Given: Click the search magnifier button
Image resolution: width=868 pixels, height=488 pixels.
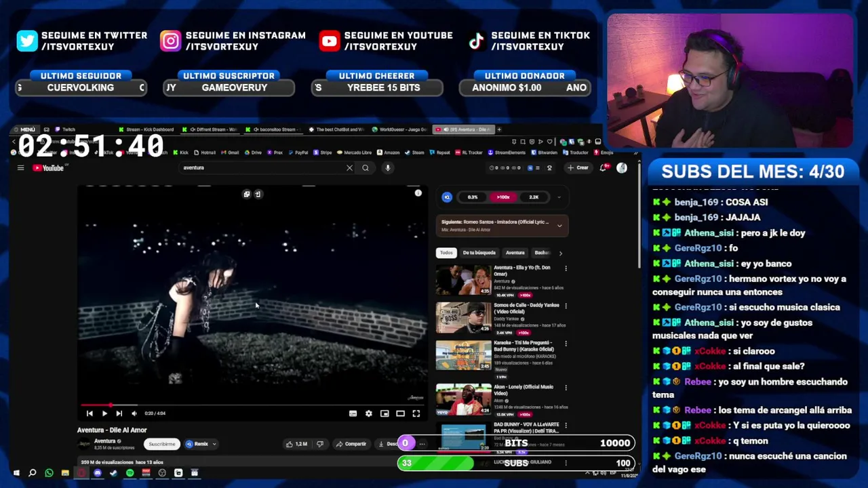Looking at the screenshot, I should [x=366, y=168].
